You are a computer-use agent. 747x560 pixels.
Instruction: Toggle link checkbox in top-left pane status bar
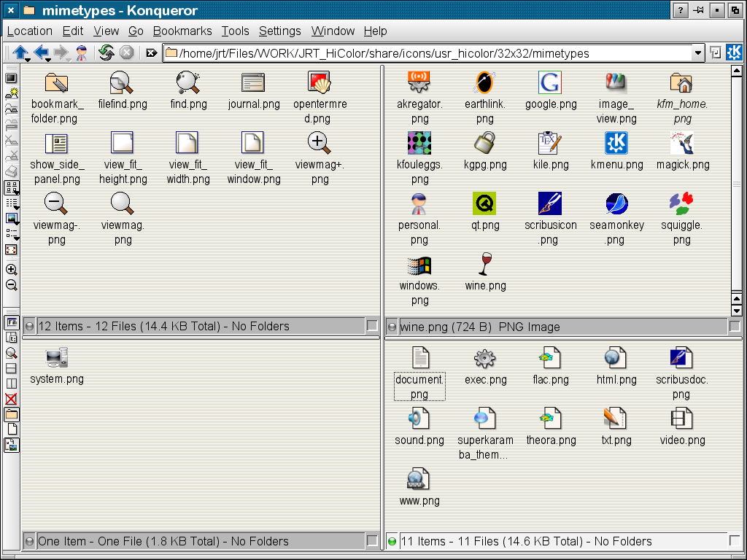coord(372,325)
